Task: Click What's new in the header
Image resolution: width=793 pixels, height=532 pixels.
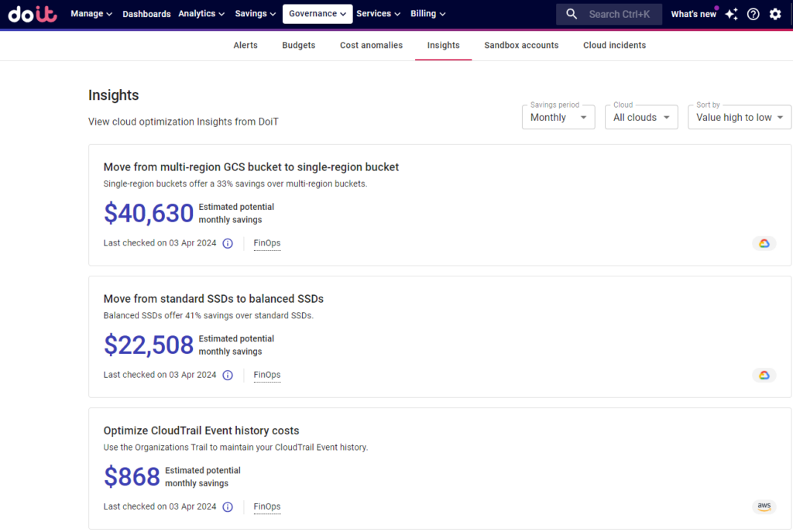Action: click(693, 14)
